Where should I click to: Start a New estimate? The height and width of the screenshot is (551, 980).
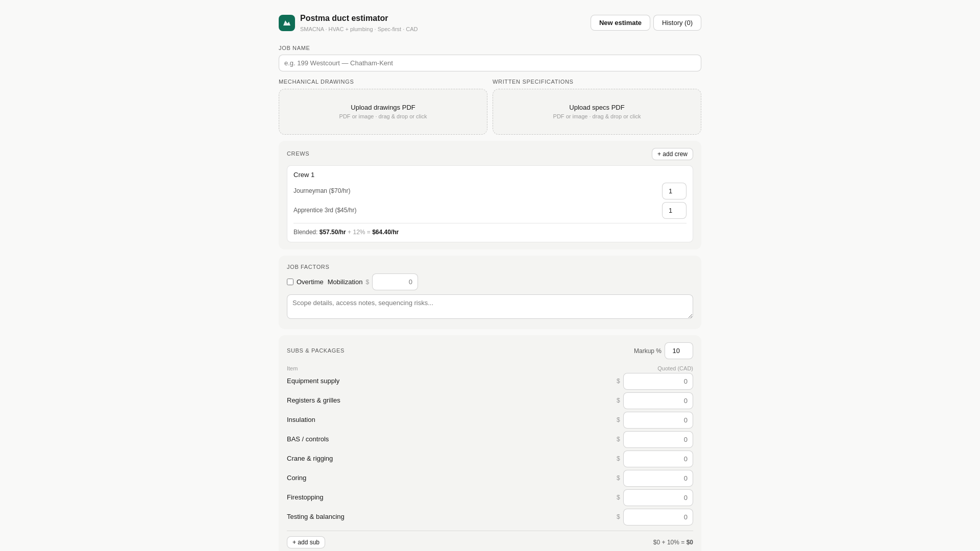coord(620,23)
